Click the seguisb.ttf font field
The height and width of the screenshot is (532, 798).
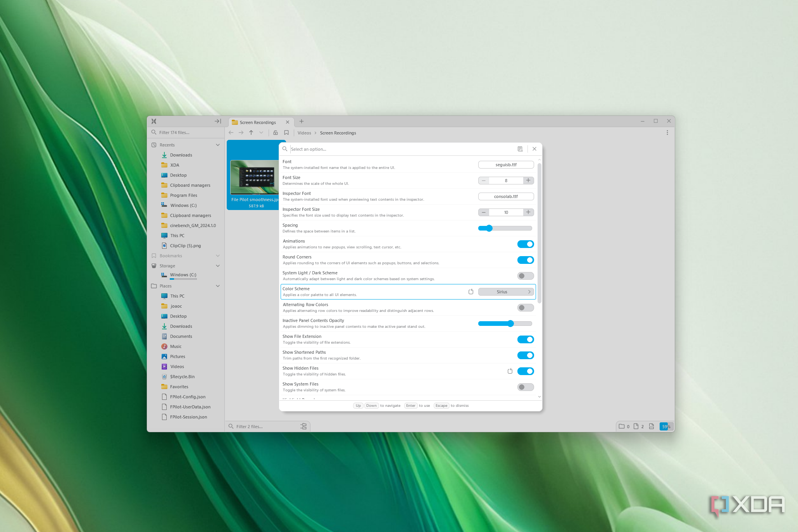[x=506, y=165]
